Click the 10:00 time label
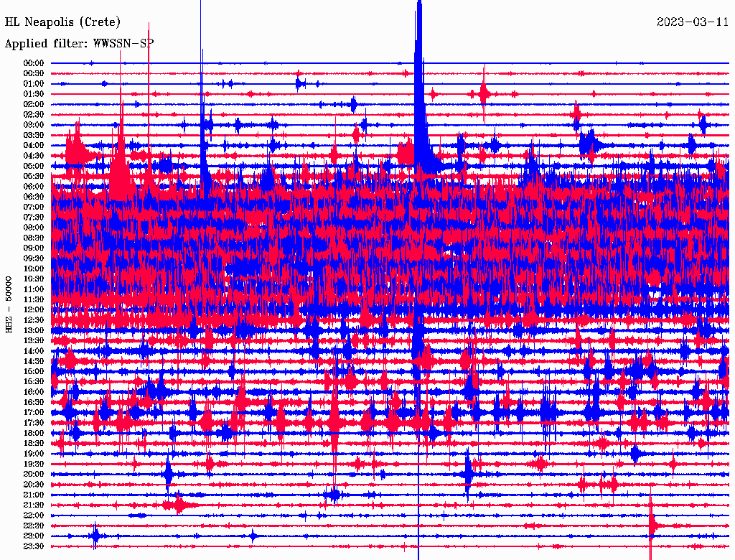Viewport: 735px width, 560px height. point(34,269)
